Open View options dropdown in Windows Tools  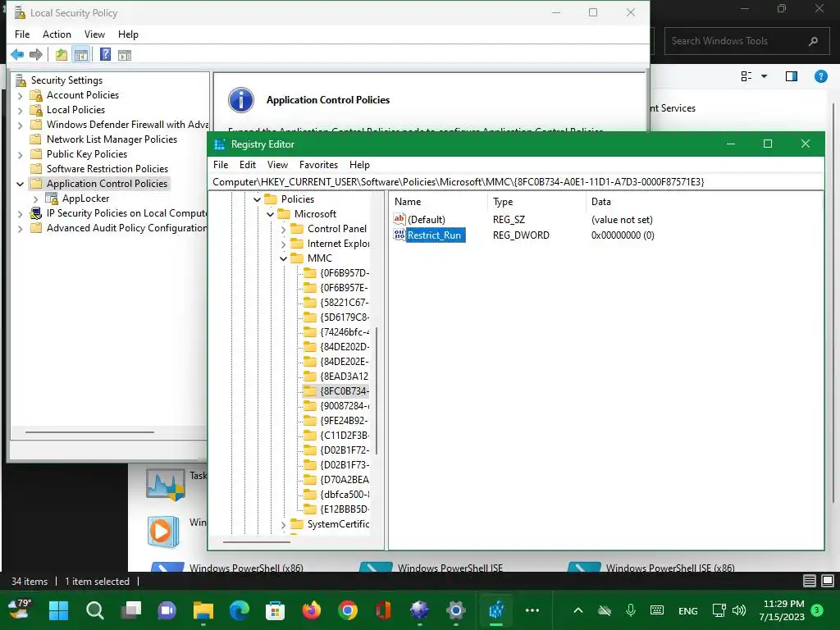point(765,76)
